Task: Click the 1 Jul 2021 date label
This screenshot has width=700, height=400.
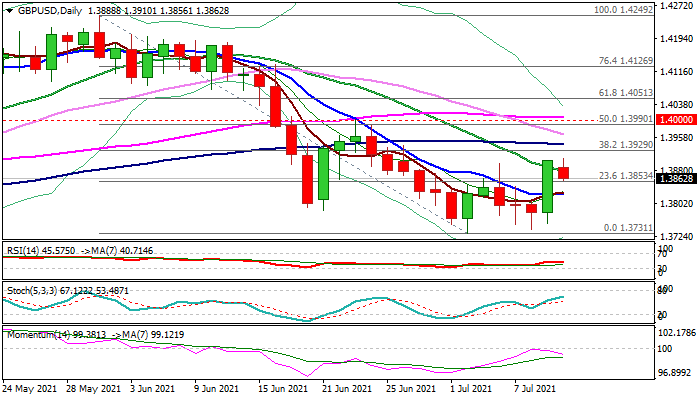Action: pyautogui.click(x=471, y=389)
